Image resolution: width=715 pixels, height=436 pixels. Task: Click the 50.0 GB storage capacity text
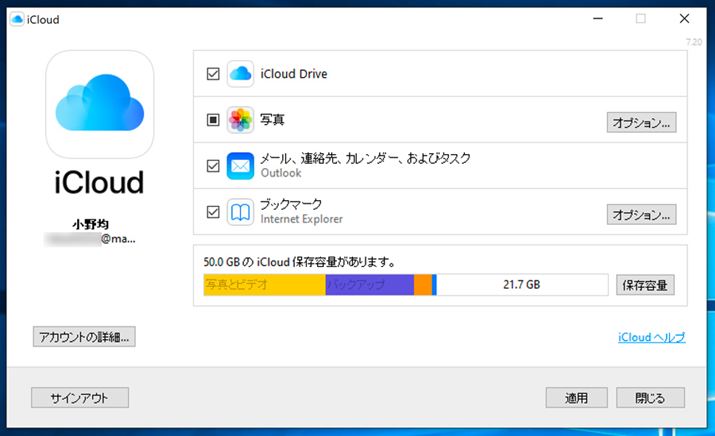pyautogui.click(x=299, y=262)
